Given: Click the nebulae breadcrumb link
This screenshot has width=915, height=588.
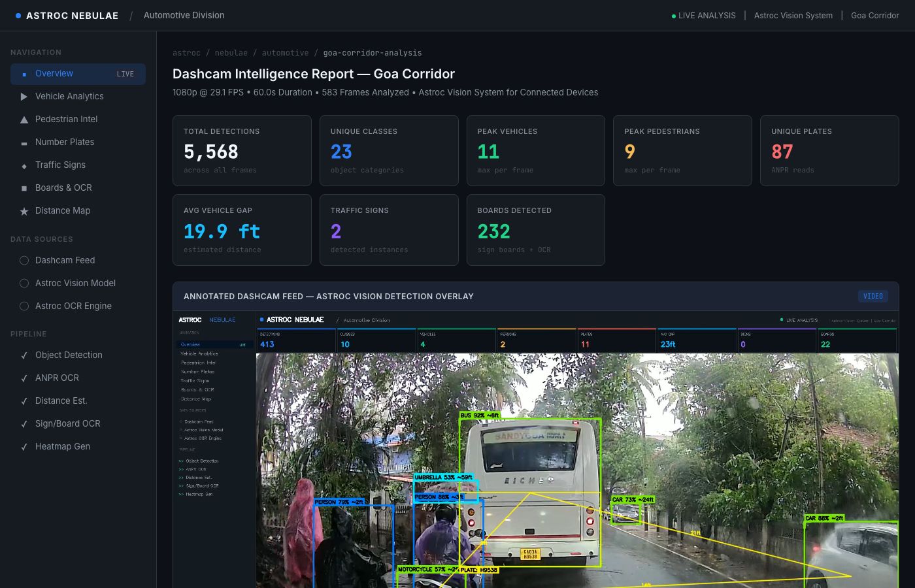Looking at the screenshot, I should [231, 53].
